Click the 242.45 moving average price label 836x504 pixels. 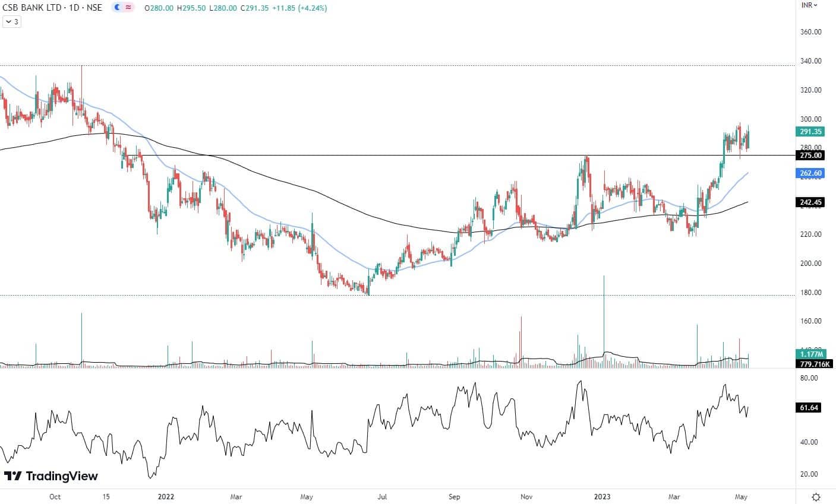pos(809,202)
